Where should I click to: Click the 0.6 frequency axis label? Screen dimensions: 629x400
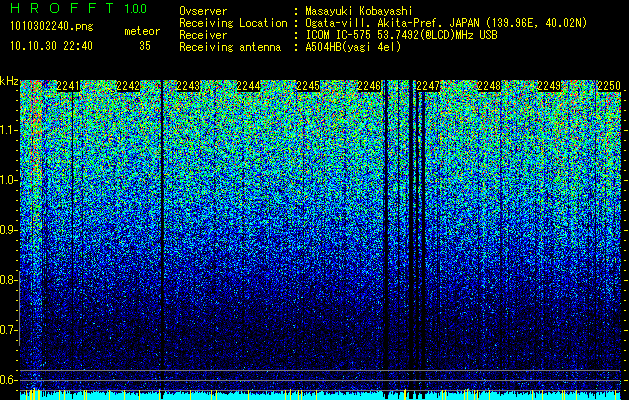tap(8, 380)
